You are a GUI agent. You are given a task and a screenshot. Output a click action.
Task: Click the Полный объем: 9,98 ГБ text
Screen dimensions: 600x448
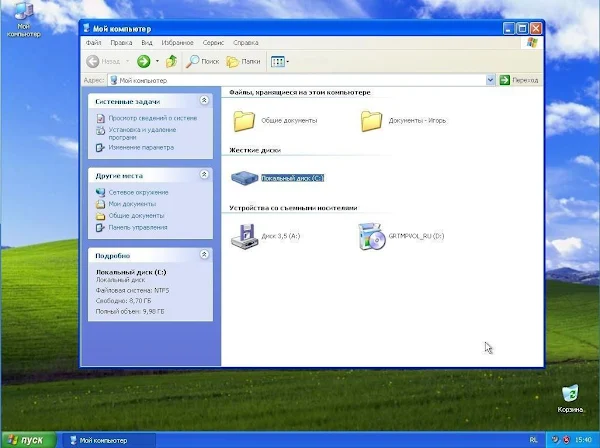[130, 311]
